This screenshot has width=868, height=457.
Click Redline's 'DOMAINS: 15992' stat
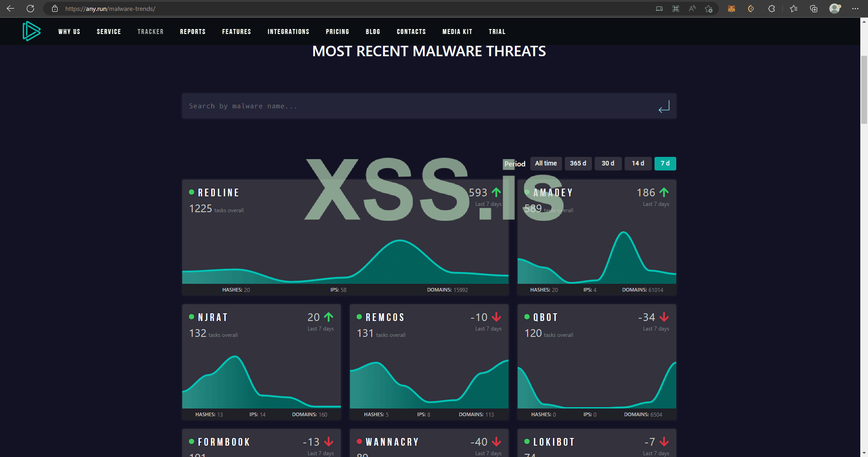click(x=447, y=290)
